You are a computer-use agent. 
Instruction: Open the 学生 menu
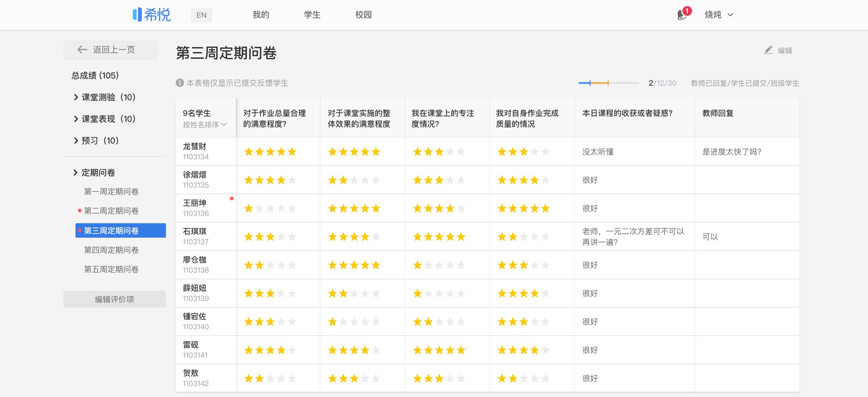(312, 15)
